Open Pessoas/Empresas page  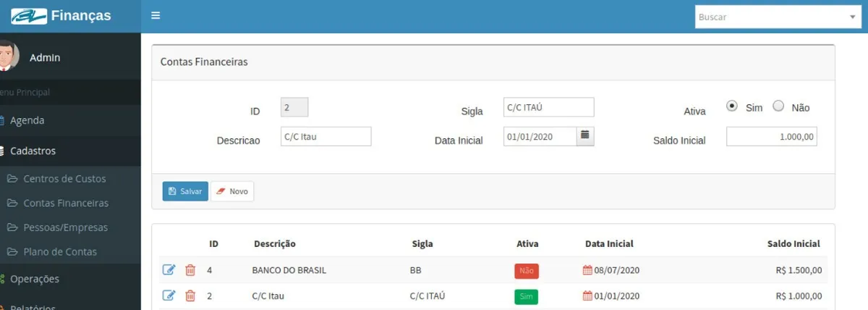(65, 227)
